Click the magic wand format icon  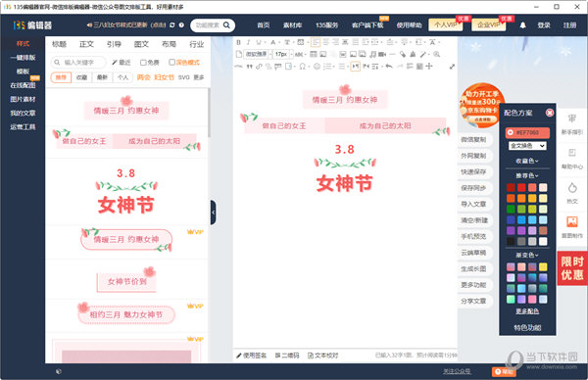click(x=423, y=54)
